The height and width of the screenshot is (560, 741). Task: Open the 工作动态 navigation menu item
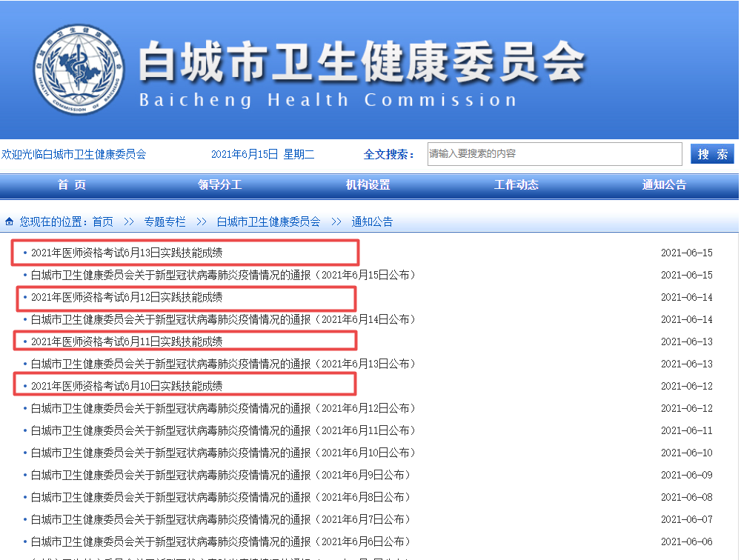516,185
